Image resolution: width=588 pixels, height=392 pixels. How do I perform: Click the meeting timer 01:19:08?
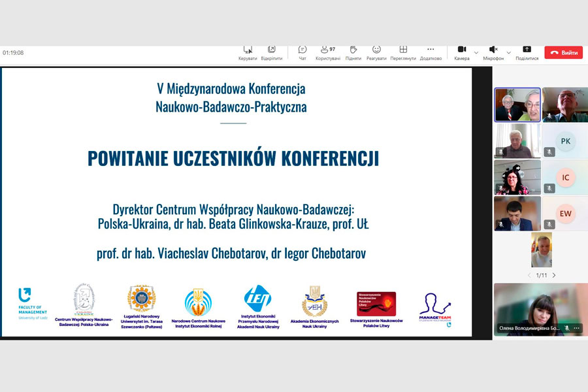[13, 53]
